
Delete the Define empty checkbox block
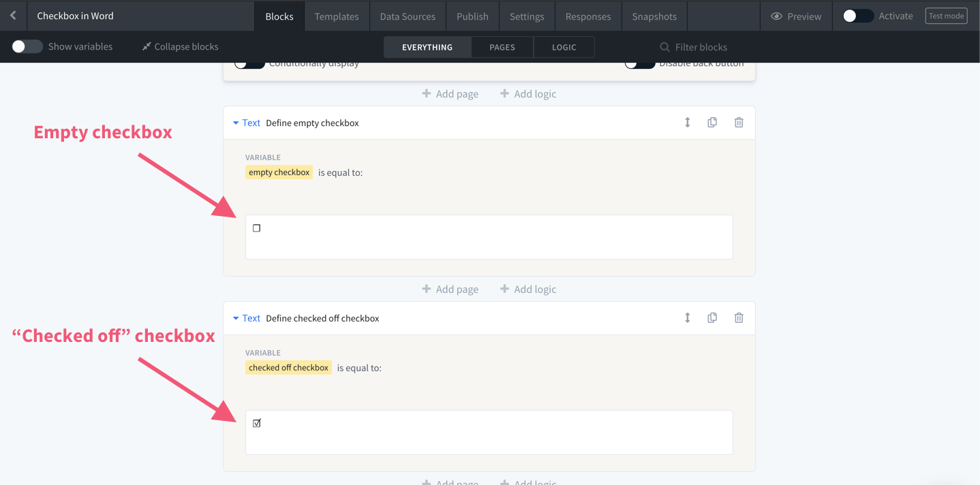(739, 123)
